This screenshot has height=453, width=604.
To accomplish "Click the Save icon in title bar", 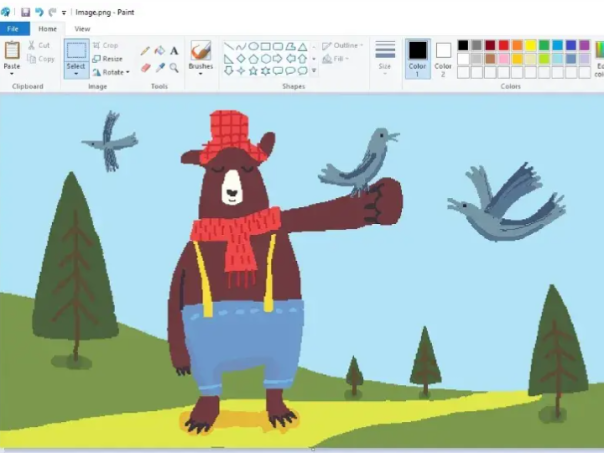I will tap(25, 12).
